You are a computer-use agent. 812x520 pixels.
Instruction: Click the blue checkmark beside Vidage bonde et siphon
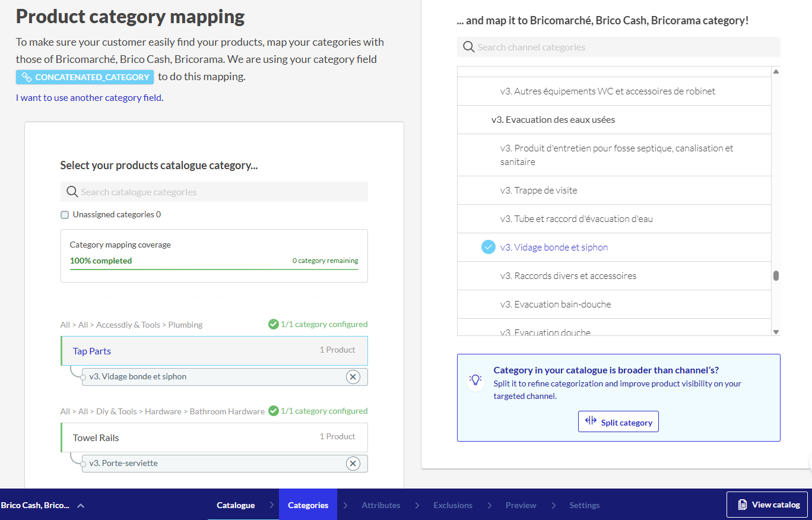tap(488, 248)
